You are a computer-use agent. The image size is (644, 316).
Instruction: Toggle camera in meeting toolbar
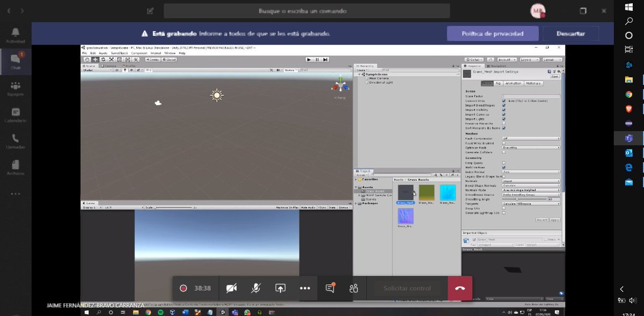coord(231,288)
